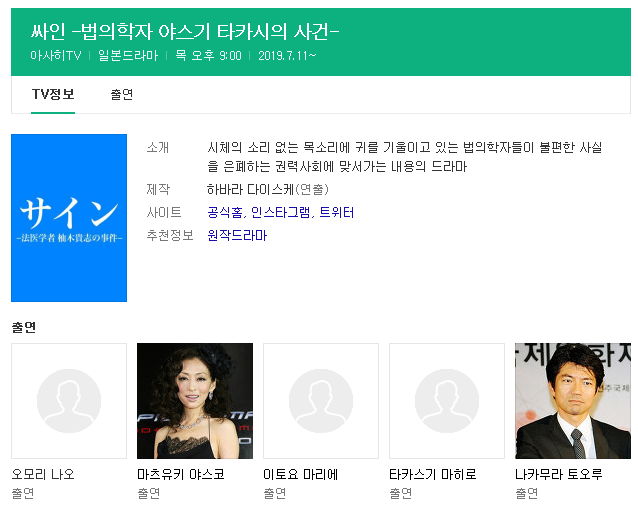
Task: Click the 목 오후 9:00 airtime text
Action: 208,55
